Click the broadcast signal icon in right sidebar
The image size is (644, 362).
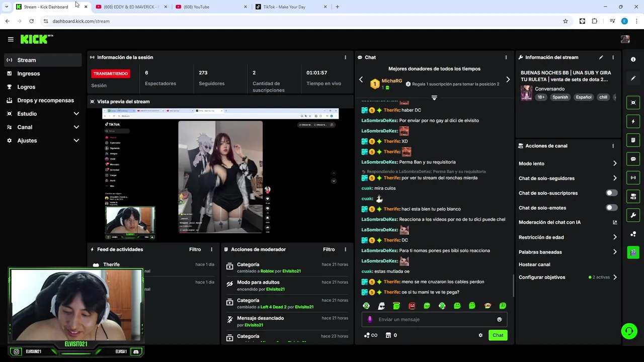coord(633,177)
